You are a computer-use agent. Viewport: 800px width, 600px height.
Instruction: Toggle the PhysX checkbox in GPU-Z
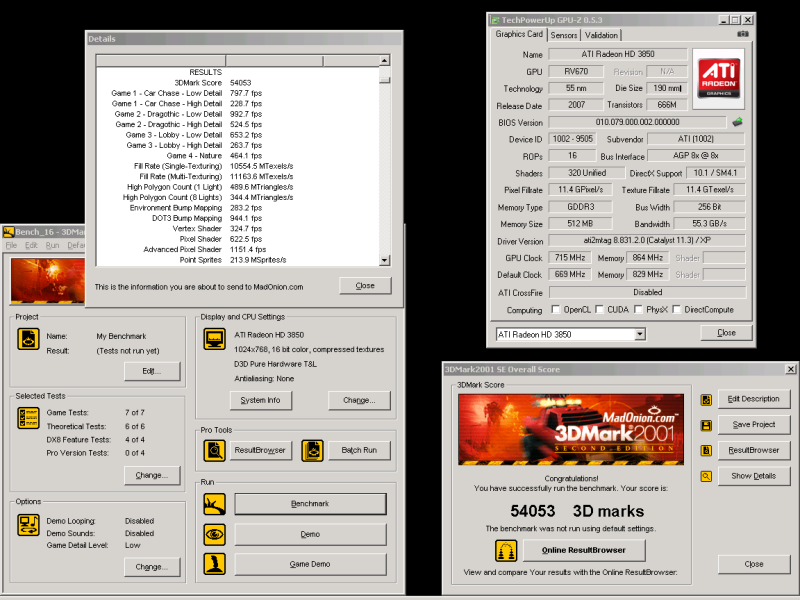[x=638, y=309]
